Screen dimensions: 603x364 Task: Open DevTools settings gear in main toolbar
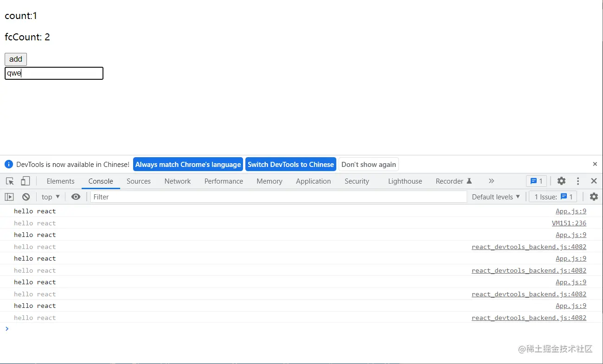pyautogui.click(x=561, y=181)
